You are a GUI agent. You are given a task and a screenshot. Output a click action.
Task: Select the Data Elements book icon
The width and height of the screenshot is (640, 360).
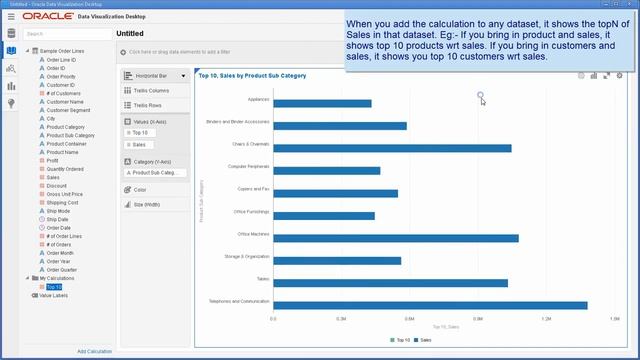coord(11,51)
